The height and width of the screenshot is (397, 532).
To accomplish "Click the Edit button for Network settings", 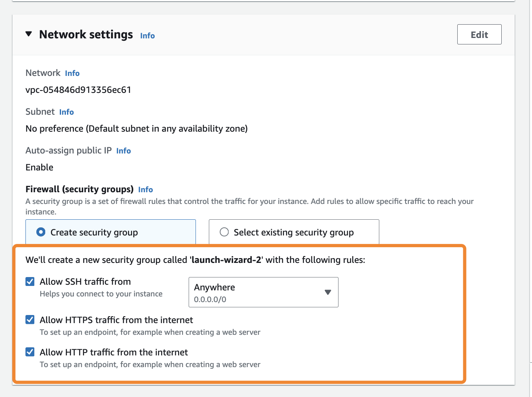I will [x=479, y=35].
